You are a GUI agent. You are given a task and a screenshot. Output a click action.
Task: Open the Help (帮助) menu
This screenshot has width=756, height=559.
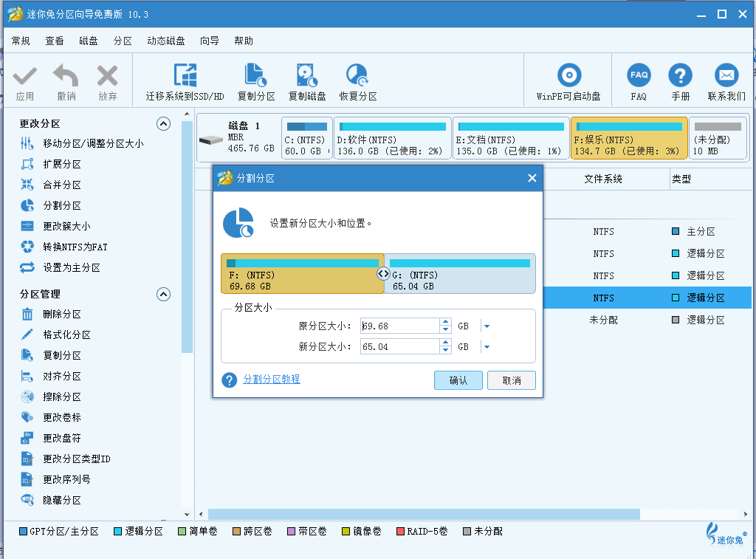(244, 41)
